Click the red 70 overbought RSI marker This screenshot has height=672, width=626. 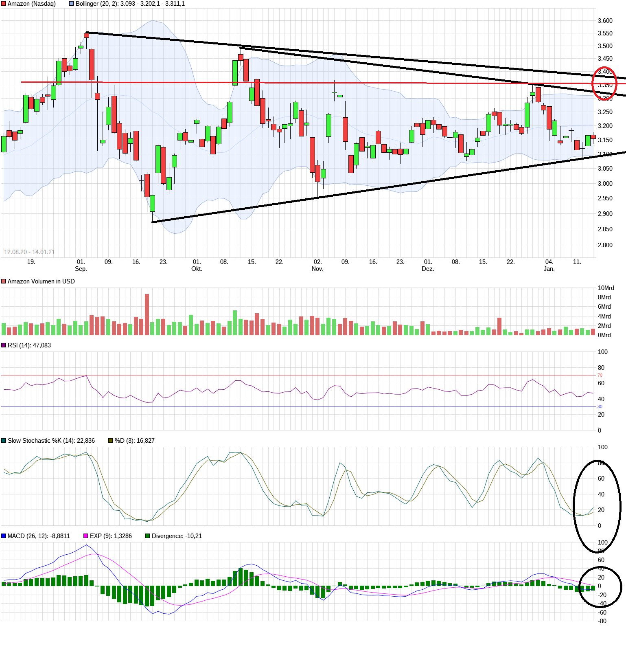pos(600,375)
